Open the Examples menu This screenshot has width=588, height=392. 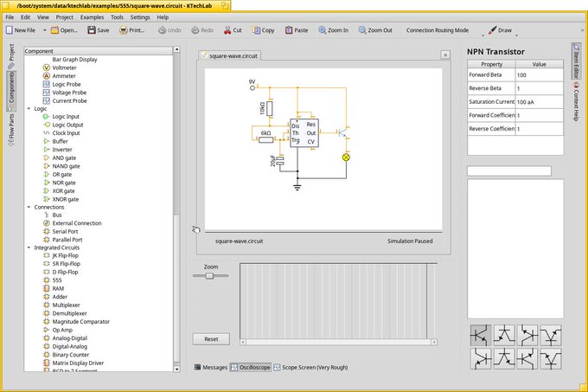(x=92, y=17)
